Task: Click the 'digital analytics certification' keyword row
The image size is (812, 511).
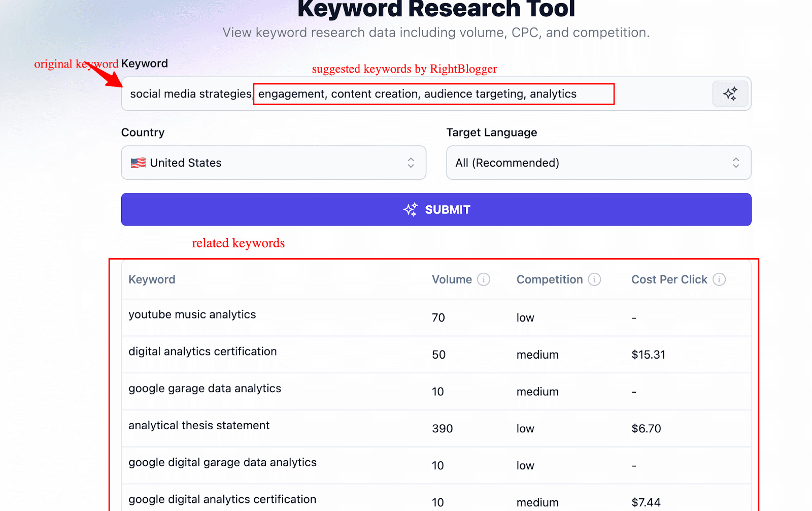Action: pos(202,352)
